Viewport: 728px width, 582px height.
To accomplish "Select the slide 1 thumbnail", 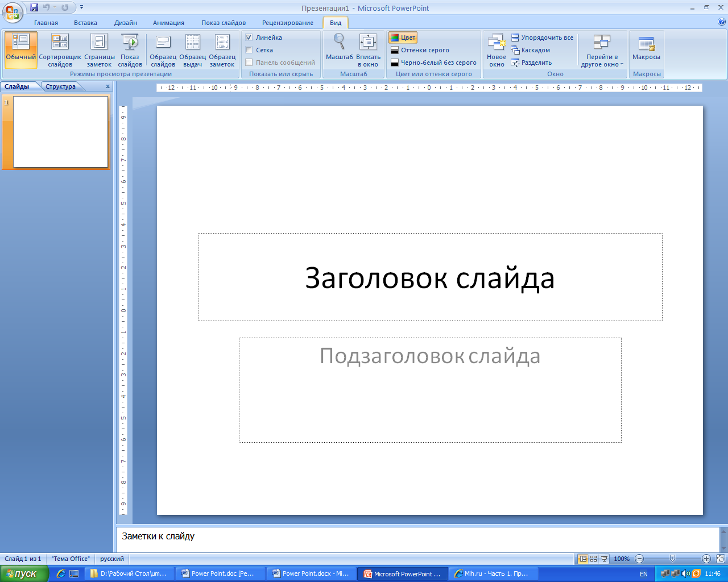I will 61,132.
